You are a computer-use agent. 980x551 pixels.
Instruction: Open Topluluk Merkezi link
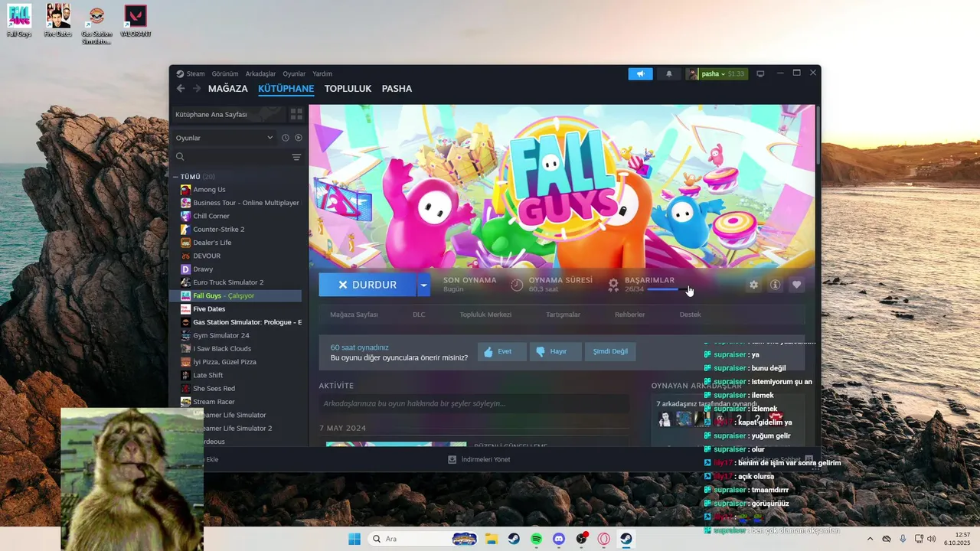point(485,315)
